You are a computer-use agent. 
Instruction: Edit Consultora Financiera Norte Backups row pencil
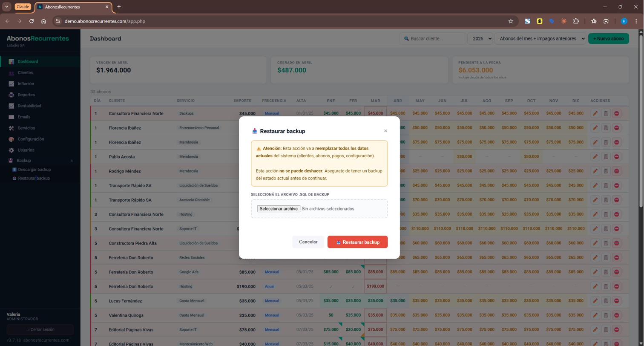pyautogui.click(x=595, y=113)
